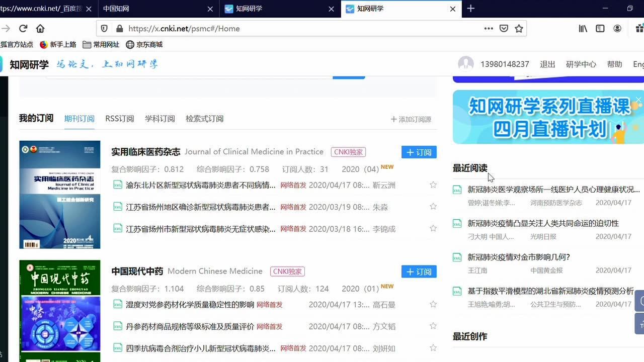This screenshot has width=644, height=362.
Task: Open 中国现代中药 journal cover thumbnail
Action: click(60, 311)
